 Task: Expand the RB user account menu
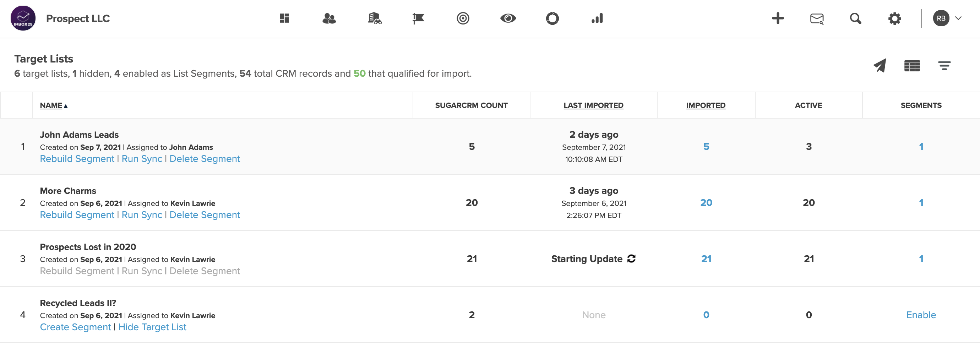pos(947,18)
